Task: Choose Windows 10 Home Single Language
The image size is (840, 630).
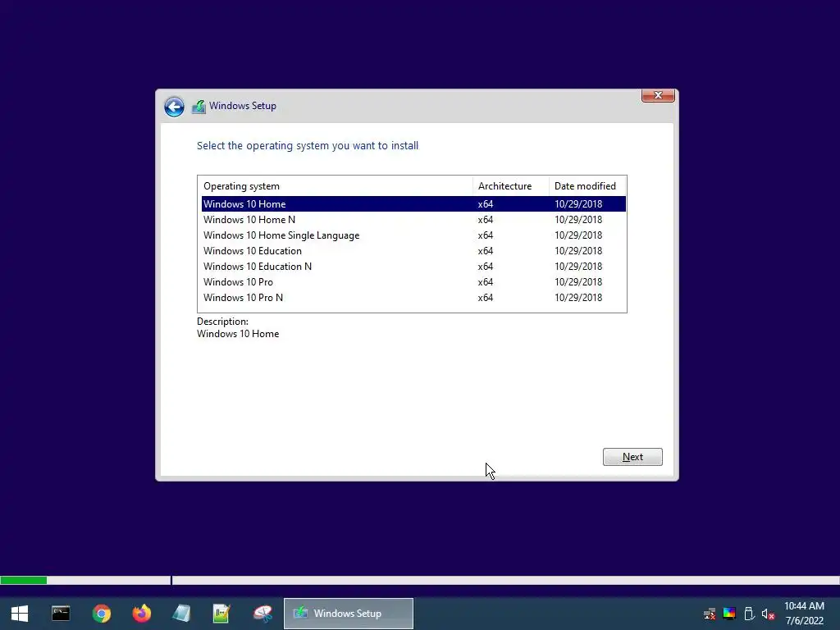Action: click(x=413, y=235)
